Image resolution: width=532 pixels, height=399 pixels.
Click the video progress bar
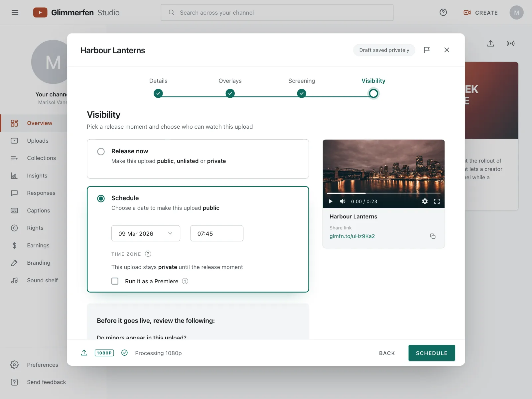384,193
